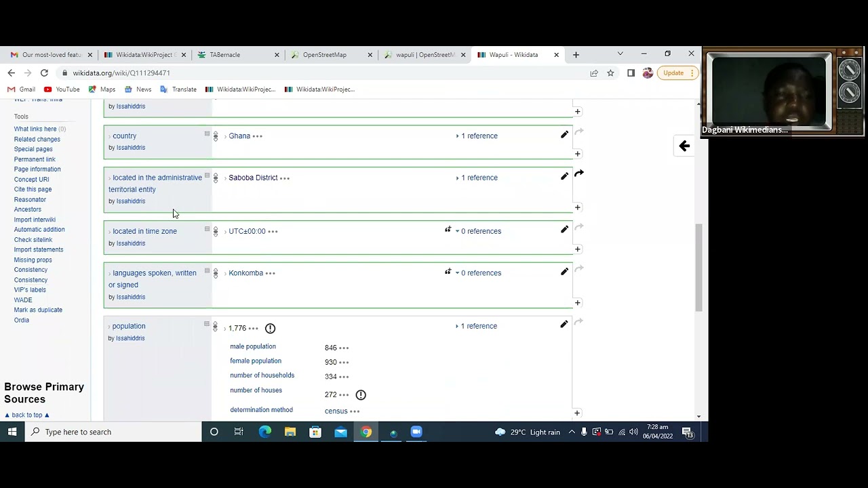Add a value to the population statement
The width and height of the screenshot is (868, 488).
[x=577, y=413]
